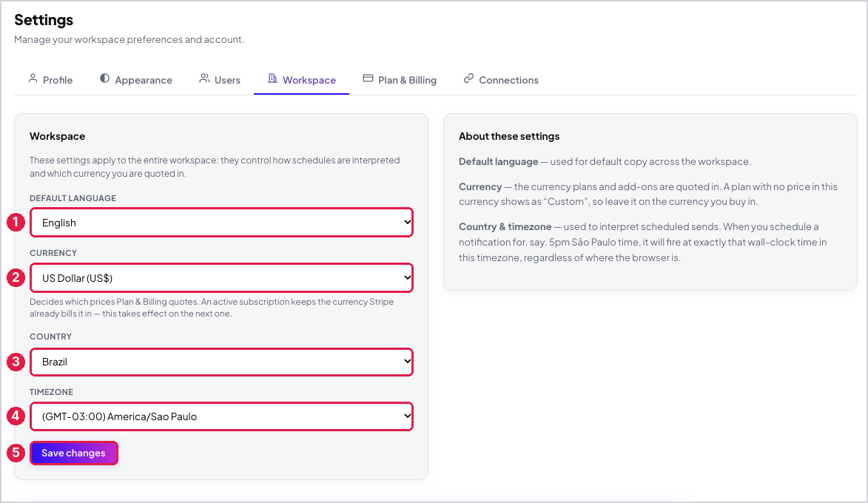Click the Profile tab person icon
Image resolution: width=868 pixels, height=503 pixels.
33,78
